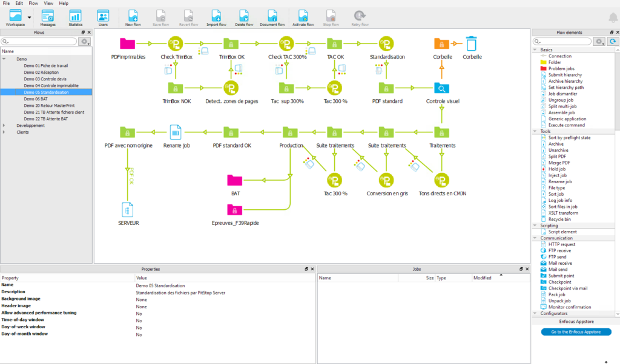Click the Flows search field
The height and width of the screenshot is (364, 620).
[x=40, y=42]
